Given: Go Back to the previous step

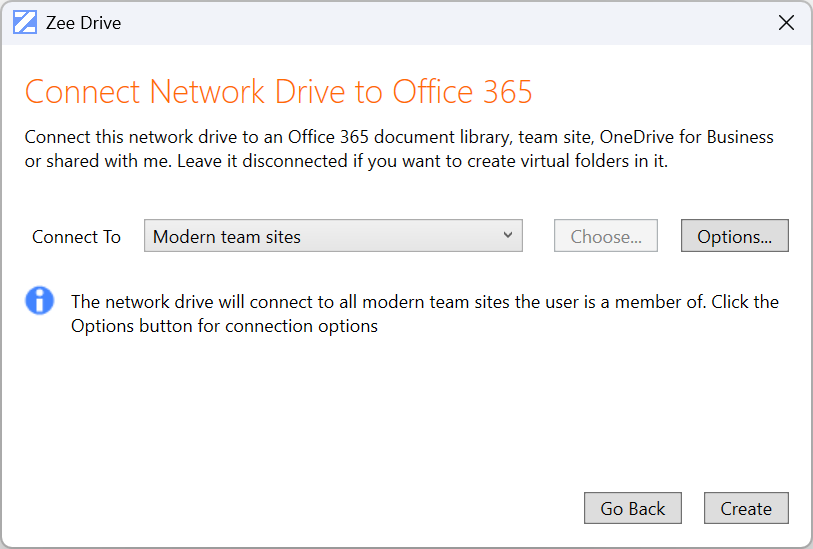Looking at the screenshot, I should (x=632, y=509).
